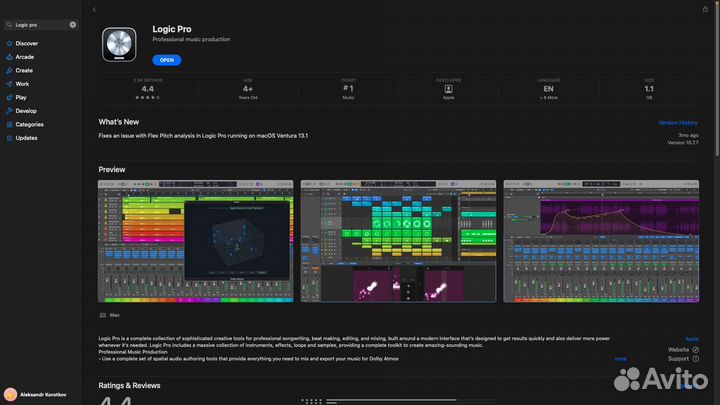Click the Develop hammer icon
The image size is (720, 405).
(x=9, y=111)
